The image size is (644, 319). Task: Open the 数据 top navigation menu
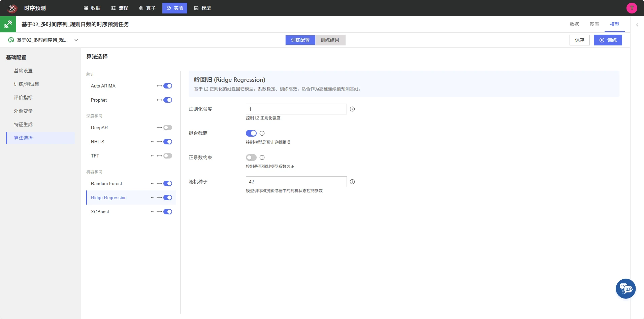pyautogui.click(x=92, y=8)
